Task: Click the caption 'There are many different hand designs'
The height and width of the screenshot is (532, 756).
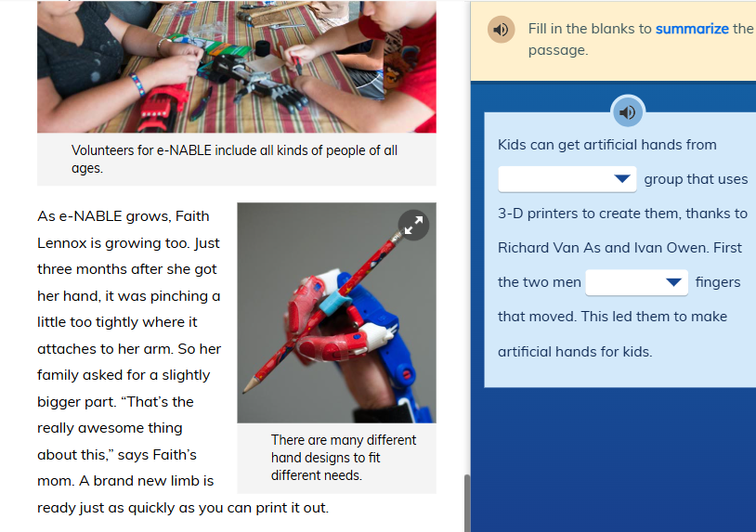Action: coord(344,458)
